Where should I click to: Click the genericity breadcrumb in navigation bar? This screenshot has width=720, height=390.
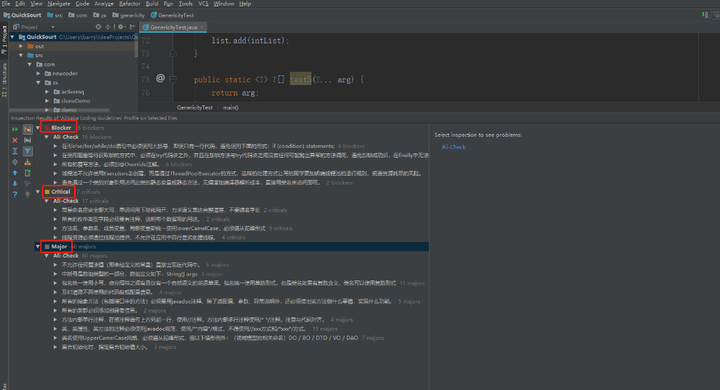[129, 15]
